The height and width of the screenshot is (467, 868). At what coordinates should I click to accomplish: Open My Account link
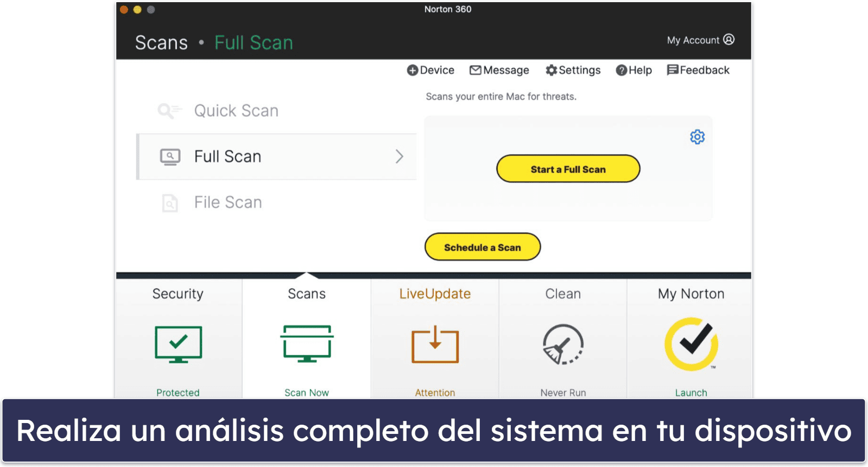(x=700, y=40)
